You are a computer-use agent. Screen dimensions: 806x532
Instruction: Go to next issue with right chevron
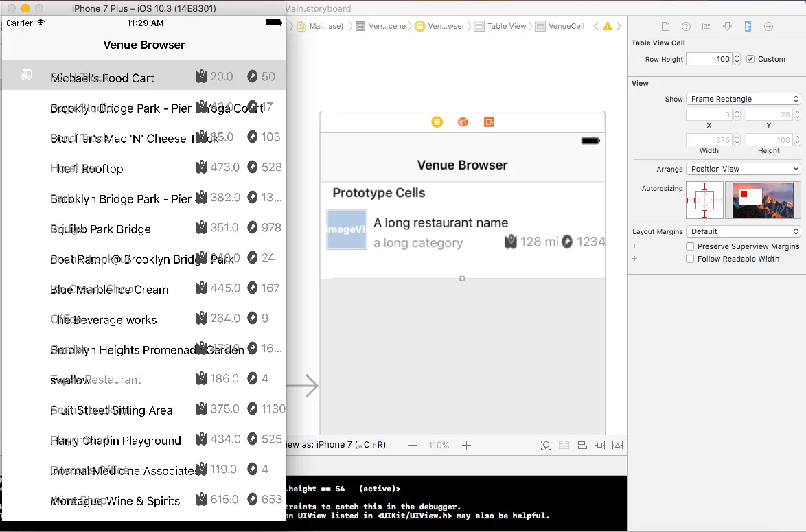[619, 26]
